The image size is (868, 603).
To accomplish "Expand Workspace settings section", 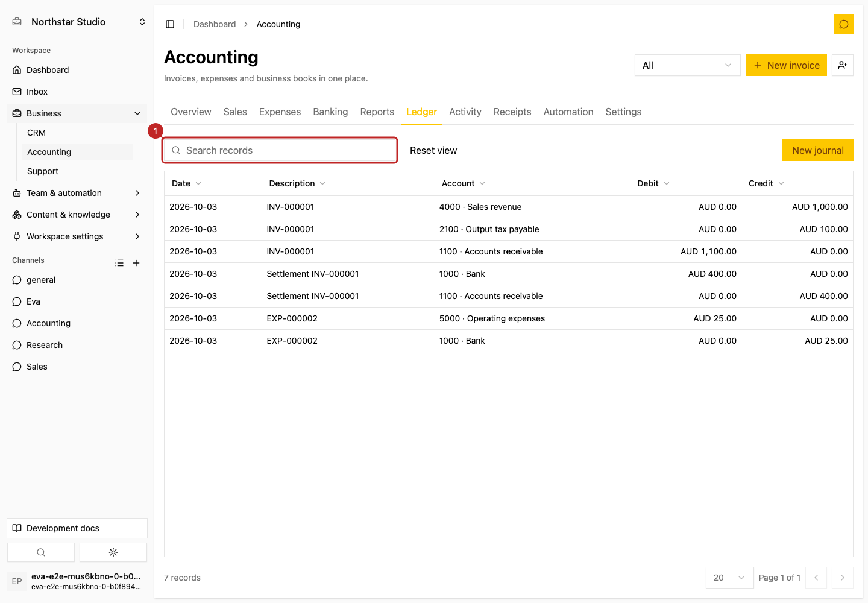I will coord(77,236).
